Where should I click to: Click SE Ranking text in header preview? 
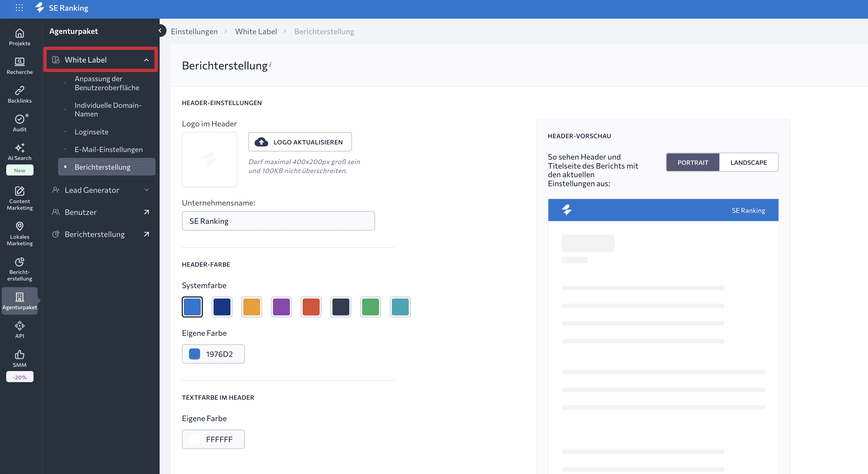click(748, 210)
